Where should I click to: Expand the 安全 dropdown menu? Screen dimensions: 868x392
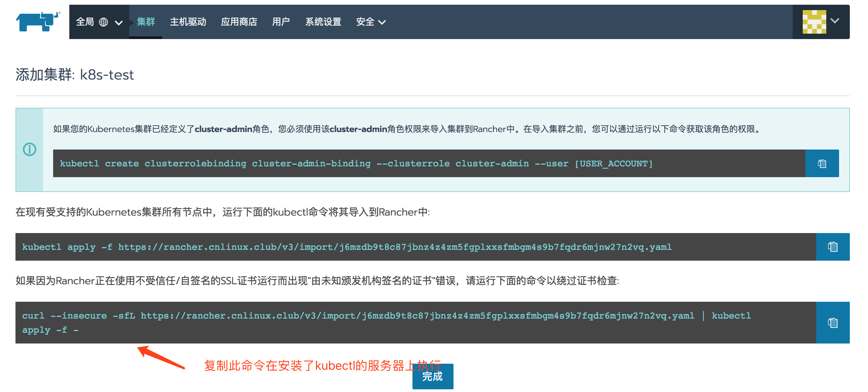pos(371,22)
